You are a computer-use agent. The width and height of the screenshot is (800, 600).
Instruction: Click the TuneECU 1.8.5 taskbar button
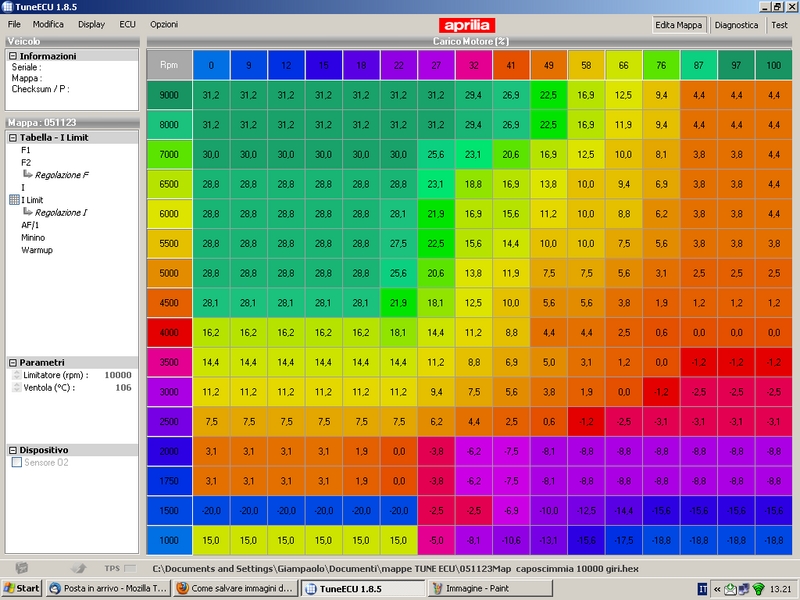coord(363,588)
